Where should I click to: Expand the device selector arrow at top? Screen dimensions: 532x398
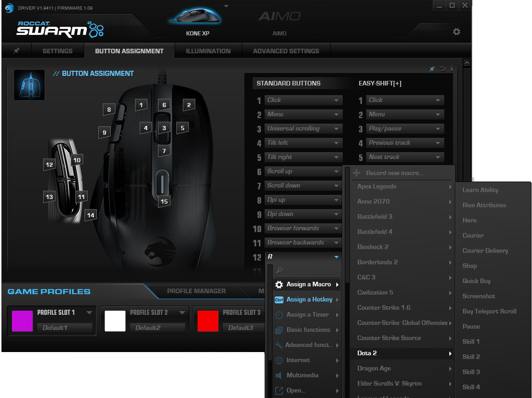[226, 6]
